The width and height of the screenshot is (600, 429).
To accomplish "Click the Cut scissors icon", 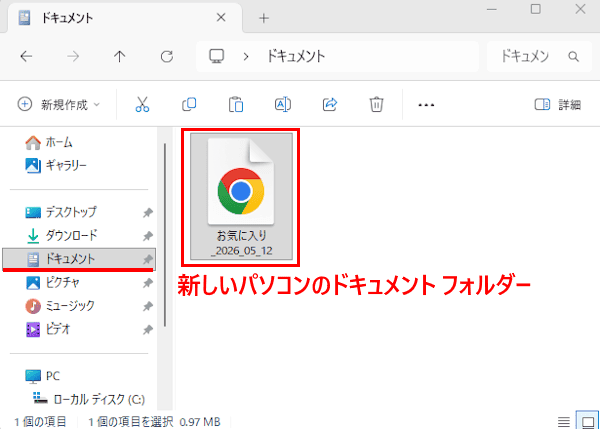I will pos(142,104).
